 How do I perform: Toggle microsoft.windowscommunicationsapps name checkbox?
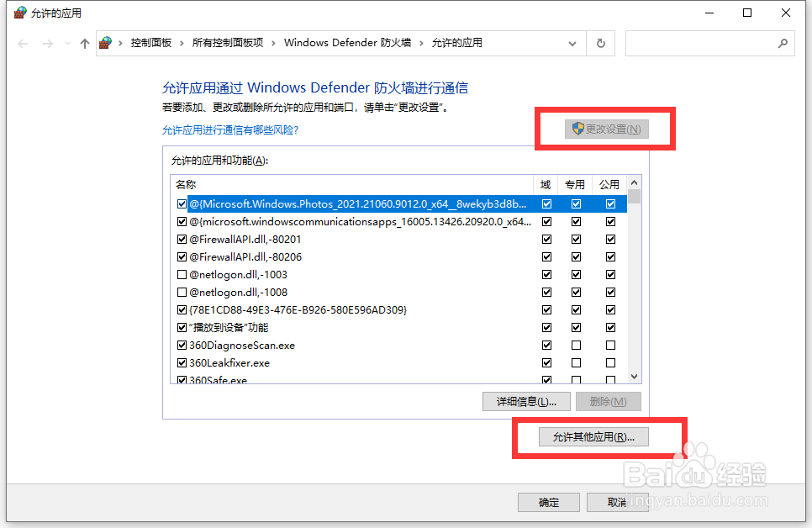(182, 222)
